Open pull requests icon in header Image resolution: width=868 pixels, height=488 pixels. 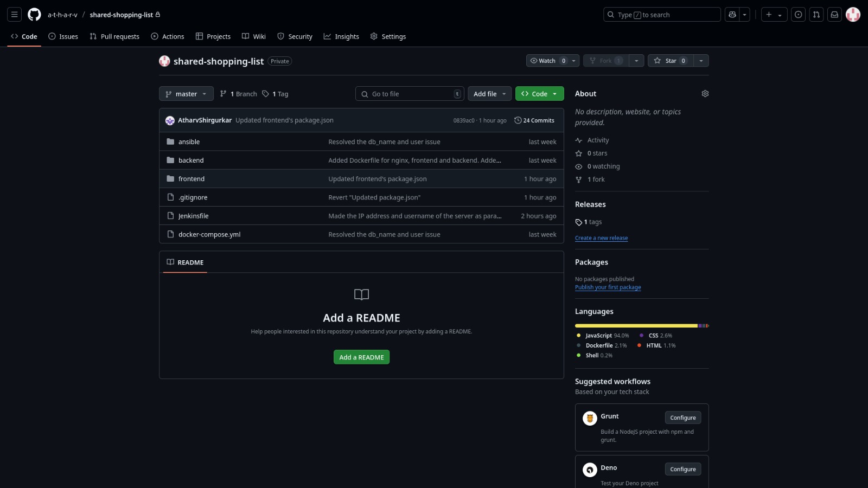816,15
